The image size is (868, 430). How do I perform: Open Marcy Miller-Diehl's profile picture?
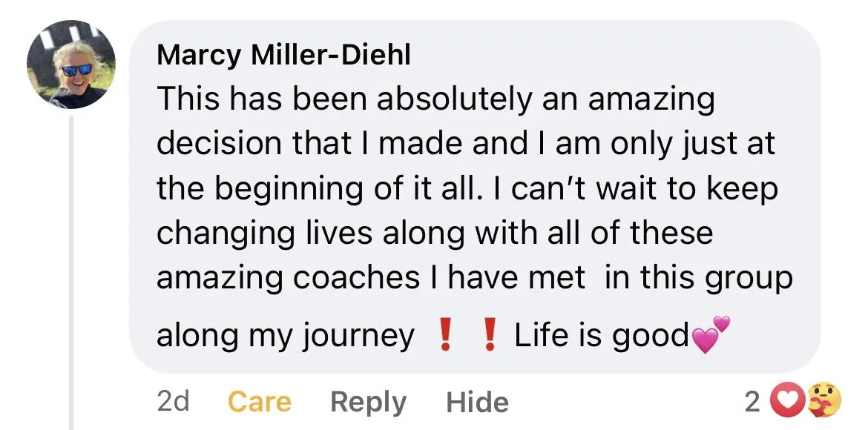[70, 64]
